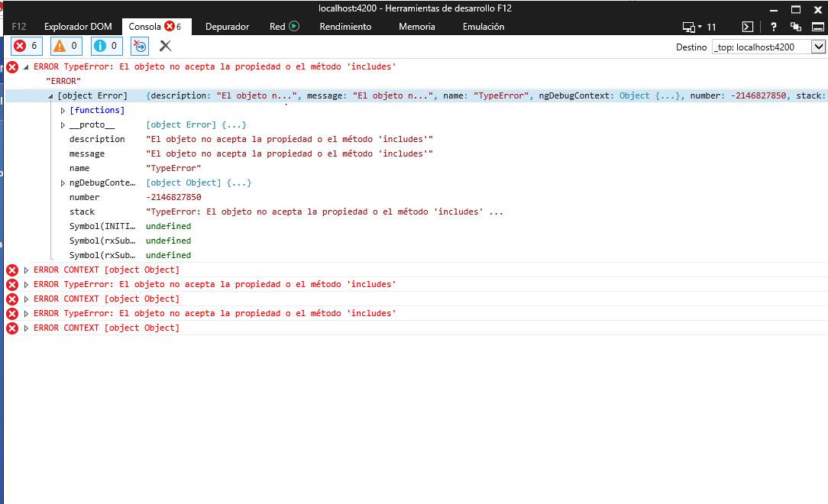Switch to the Red tab
The height and width of the screenshot is (504, 828).
coord(277,27)
